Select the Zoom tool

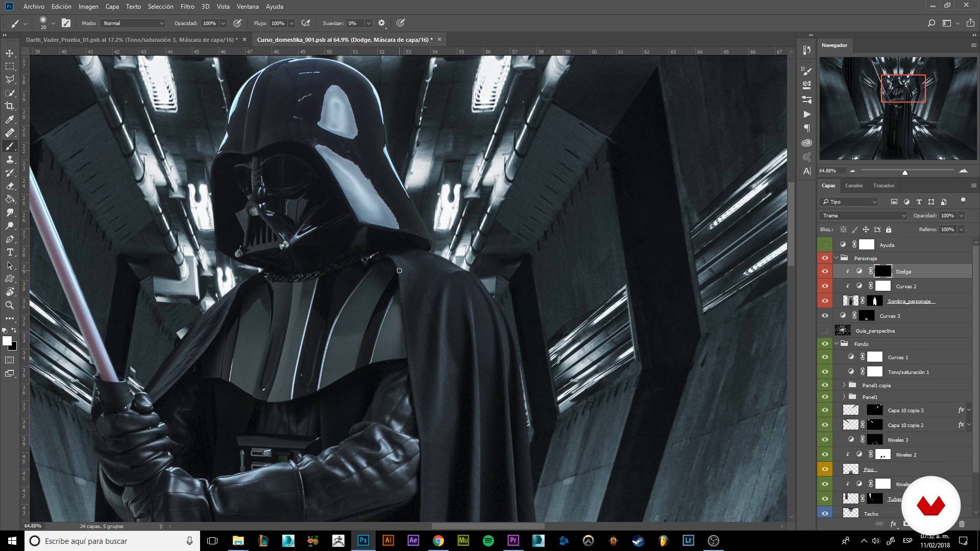tap(10, 305)
